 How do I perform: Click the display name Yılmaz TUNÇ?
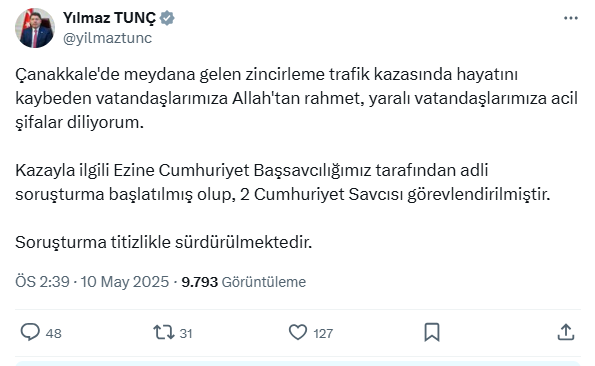tap(109, 18)
